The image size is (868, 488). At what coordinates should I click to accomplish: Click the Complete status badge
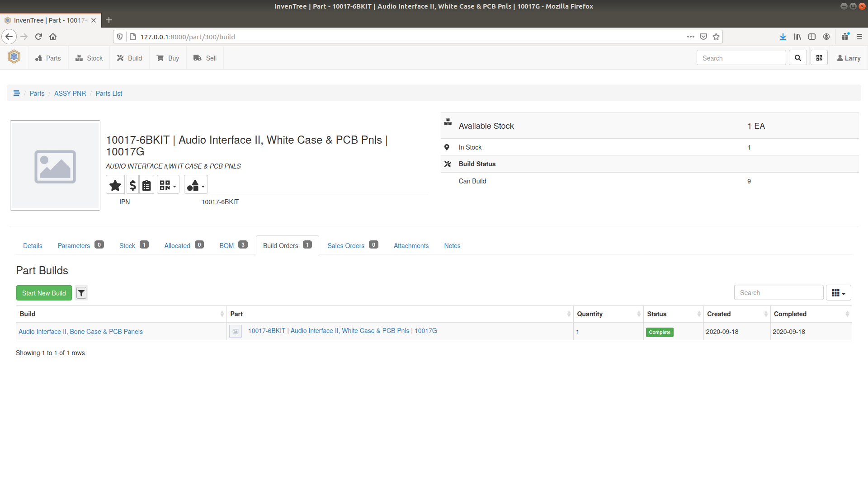660,332
